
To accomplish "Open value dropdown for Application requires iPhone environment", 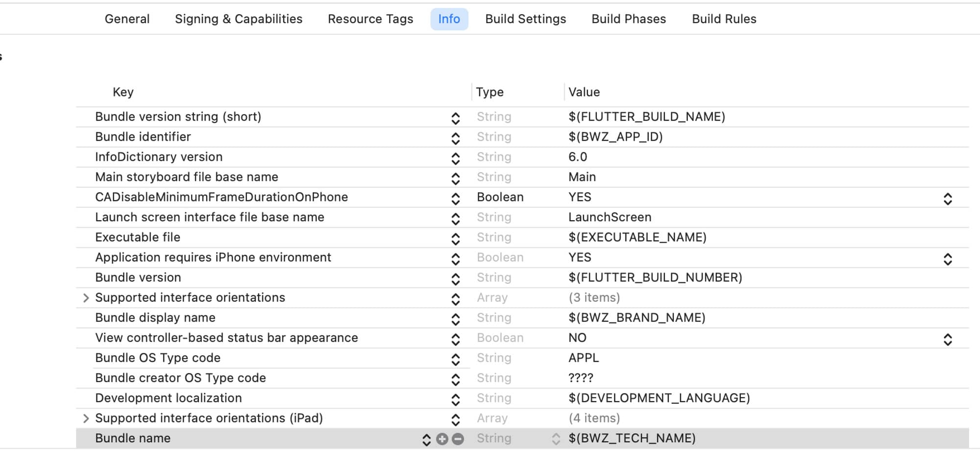I will click(x=947, y=259).
